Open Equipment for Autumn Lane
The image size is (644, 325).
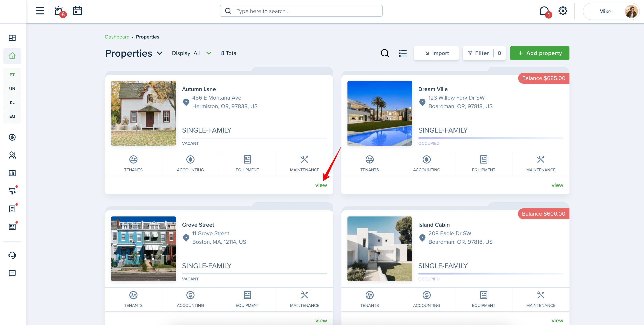pyautogui.click(x=247, y=164)
